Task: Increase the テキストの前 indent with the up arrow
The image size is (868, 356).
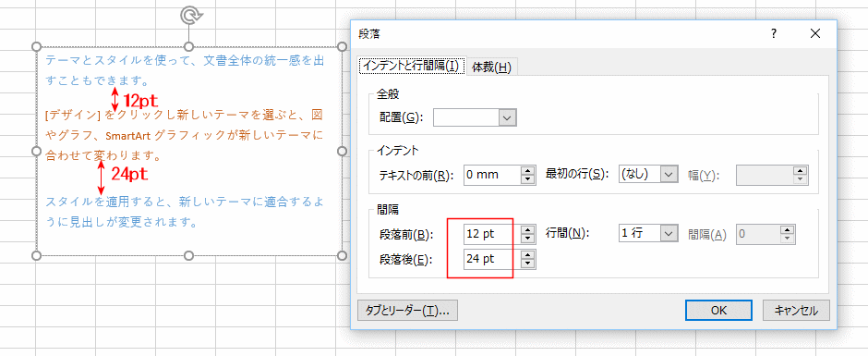Action: pyautogui.click(x=529, y=170)
